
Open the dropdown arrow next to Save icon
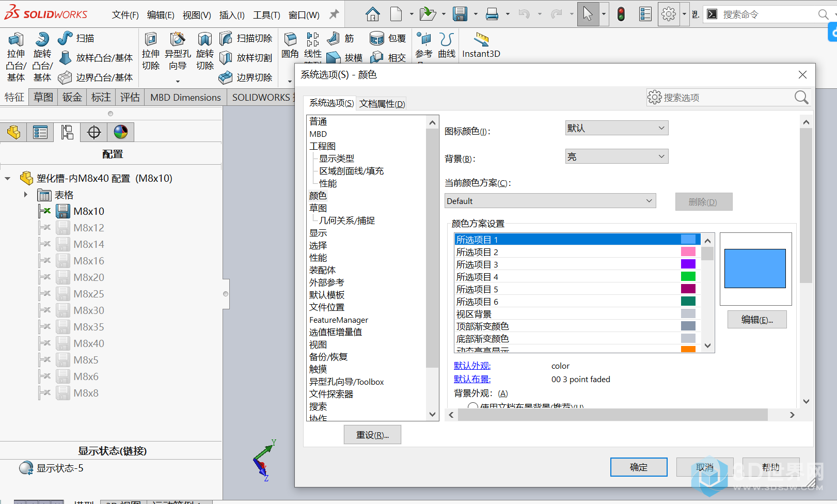[476, 14]
